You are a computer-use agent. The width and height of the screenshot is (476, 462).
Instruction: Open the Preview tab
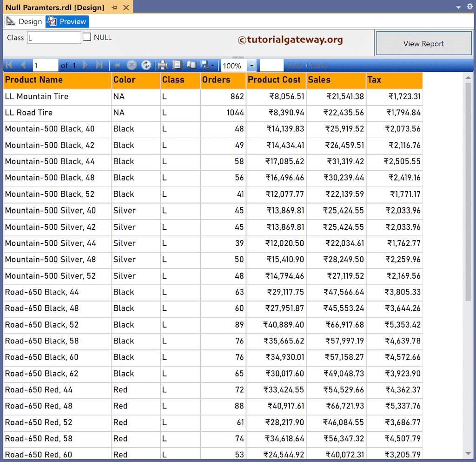[x=66, y=21]
